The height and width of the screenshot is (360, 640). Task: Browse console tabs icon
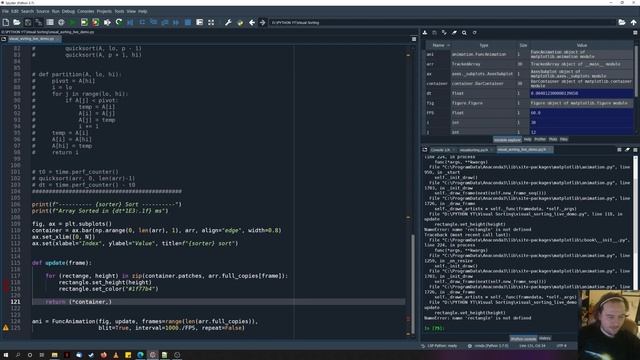[425, 150]
